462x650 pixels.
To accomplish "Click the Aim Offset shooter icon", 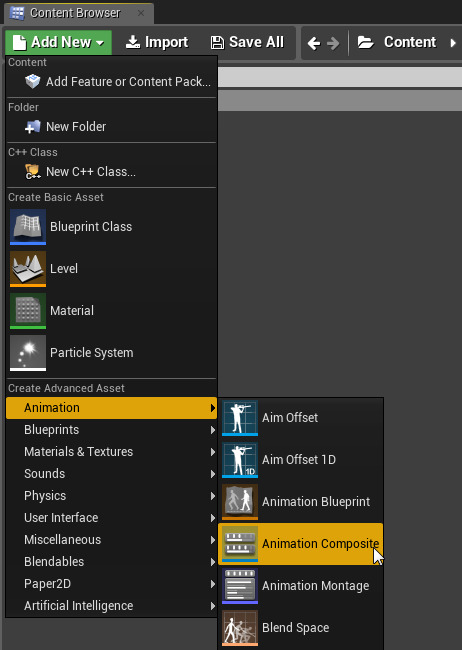I will coord(240,418).
